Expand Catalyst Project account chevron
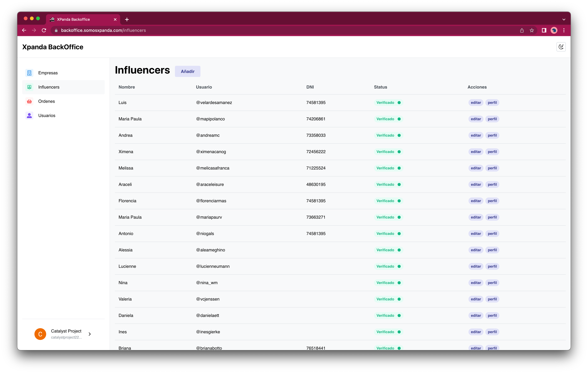The image size is (588, 373). 90,334
